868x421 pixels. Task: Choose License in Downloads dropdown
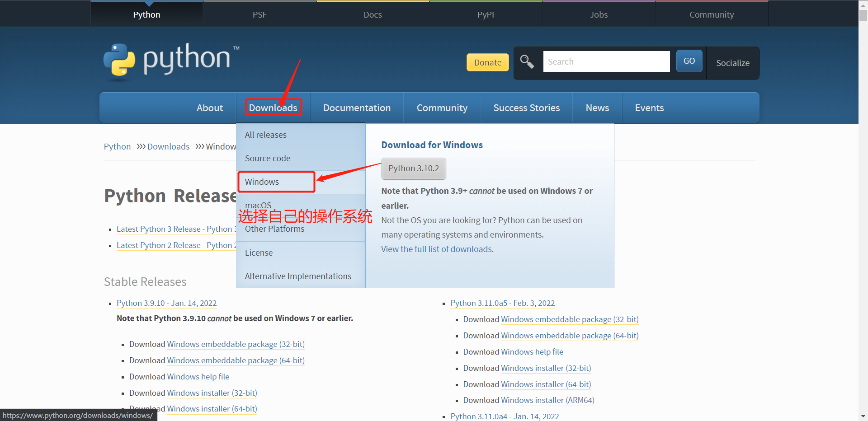[301, 253]
